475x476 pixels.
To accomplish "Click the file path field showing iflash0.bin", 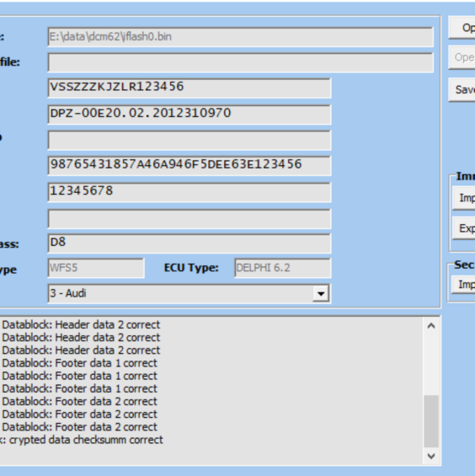I will point(240,37).
